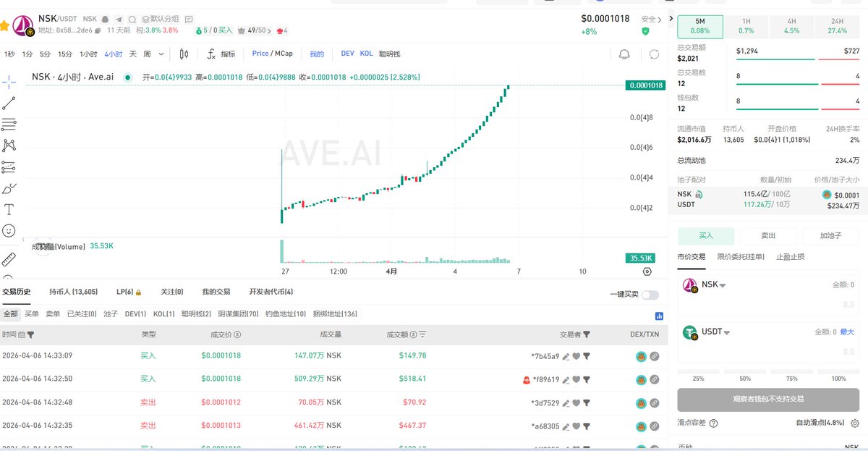Image resolution: width=868 pixels, height=451 pixels.
Task: Click the bell icon next to NSK name
Action: 106,19
